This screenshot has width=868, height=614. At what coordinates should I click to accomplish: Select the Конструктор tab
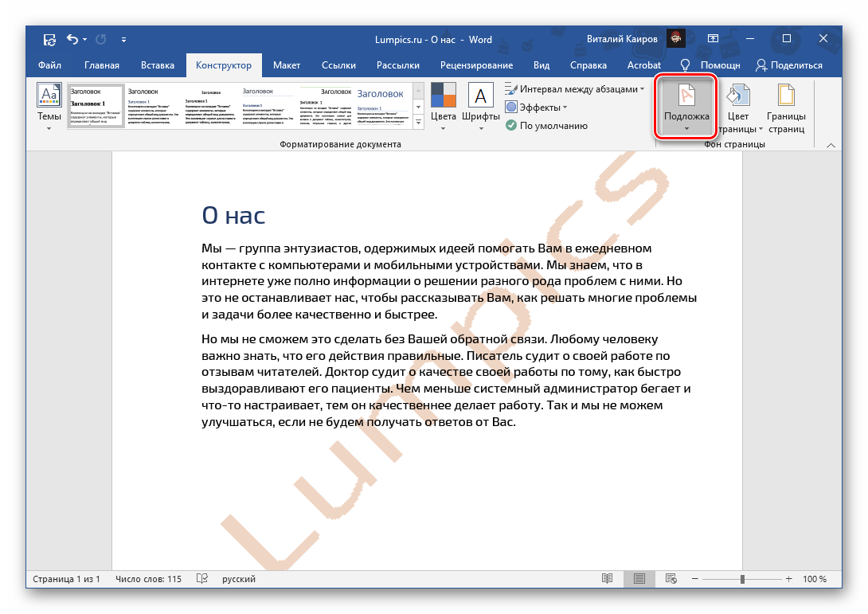(224, 65)
